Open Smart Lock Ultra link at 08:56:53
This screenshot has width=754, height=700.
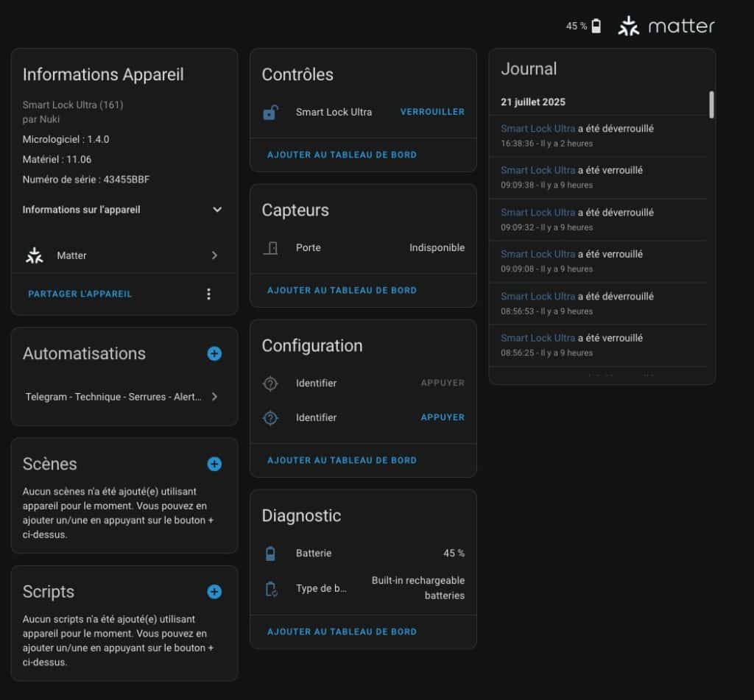point(538,297)
